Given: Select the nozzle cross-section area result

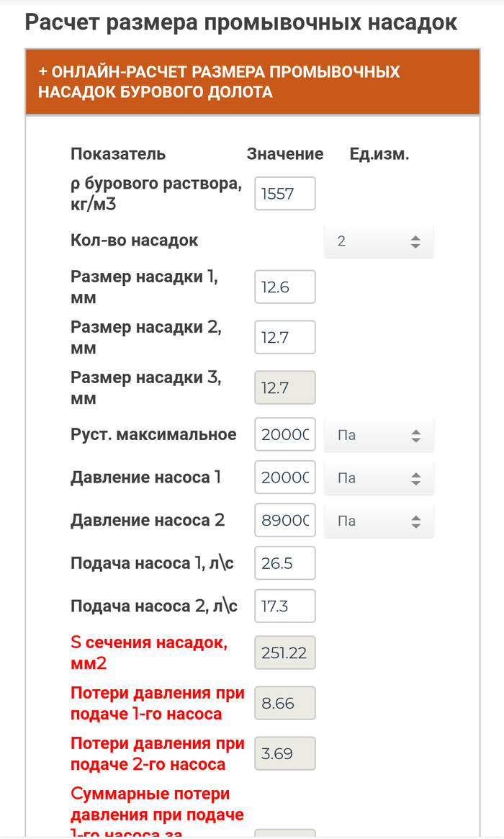Looking at the screenshot, I should pyautogui.click(x=285, y=653).
